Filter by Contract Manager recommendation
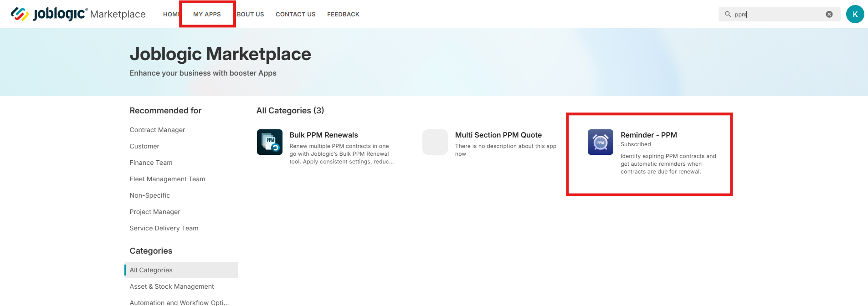The image size is (868, 306). (x=157, y=130)
